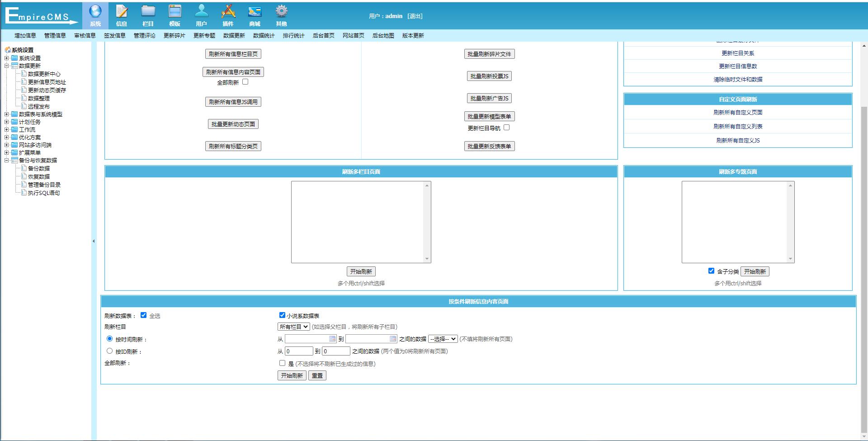This screenshot has width=868, height=441.
Task: Open the 数据更新 menu item in the top bar
Action: tap(234, 36)
